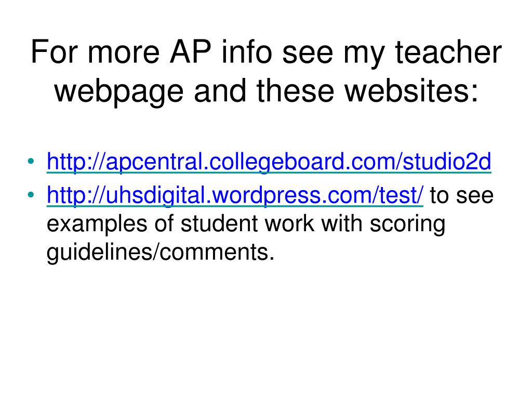Click "studio2d" at the end of the first link
The height and width of the screenshot is (399, 532).
[x=447, y=161]
